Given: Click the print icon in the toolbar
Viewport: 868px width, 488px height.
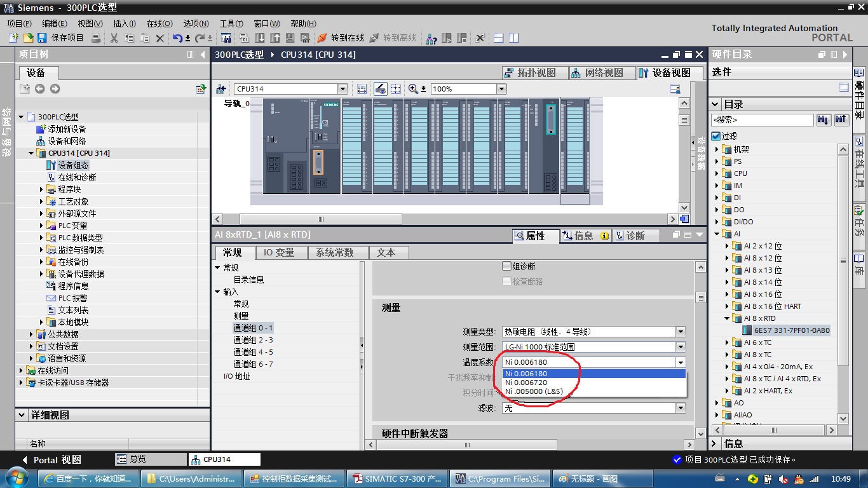Looking at the screenshot, I should 96,38.
